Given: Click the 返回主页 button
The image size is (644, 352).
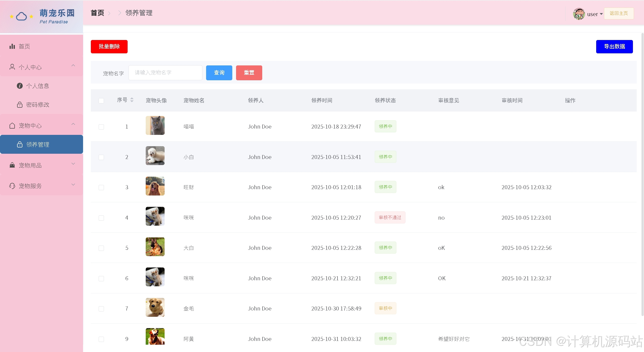Looking at the screenshot, I should 619,13.
